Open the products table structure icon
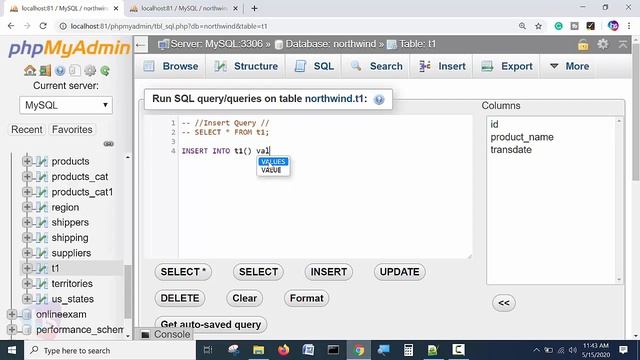 (41, 162)
